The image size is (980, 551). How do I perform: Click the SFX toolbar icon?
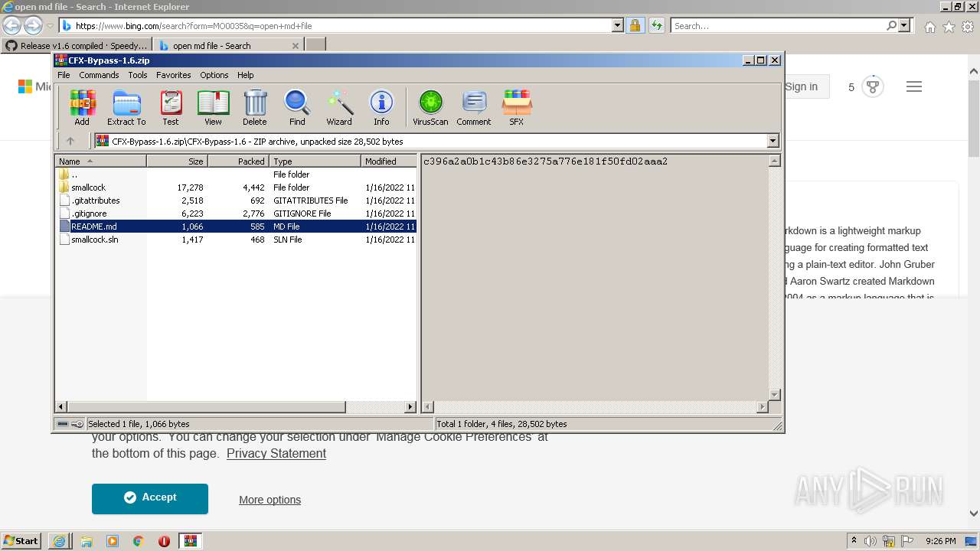point(517,107)
